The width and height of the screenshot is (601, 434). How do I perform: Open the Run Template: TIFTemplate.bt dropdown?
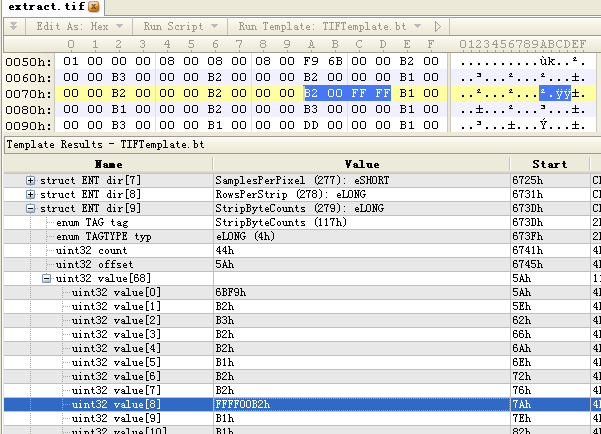point(330,26)
